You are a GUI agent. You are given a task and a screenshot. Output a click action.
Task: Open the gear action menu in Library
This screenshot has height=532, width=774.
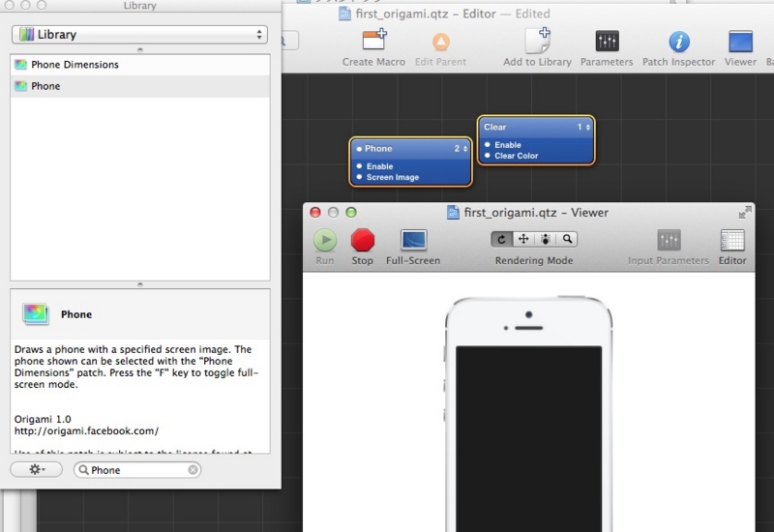tap(37, 469)
